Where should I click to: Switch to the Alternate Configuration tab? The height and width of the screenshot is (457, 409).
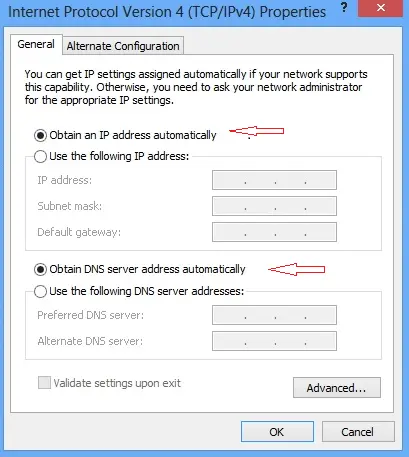(123, 46)
